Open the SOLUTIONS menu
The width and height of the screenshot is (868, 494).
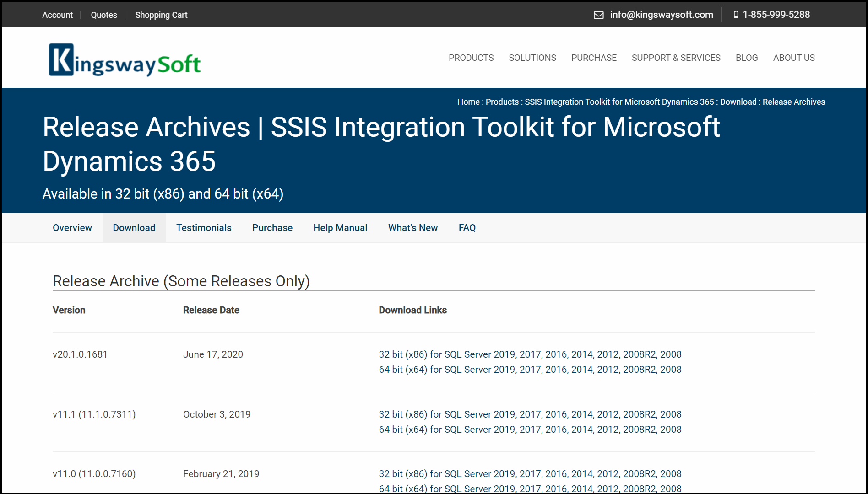pos(532,58)
